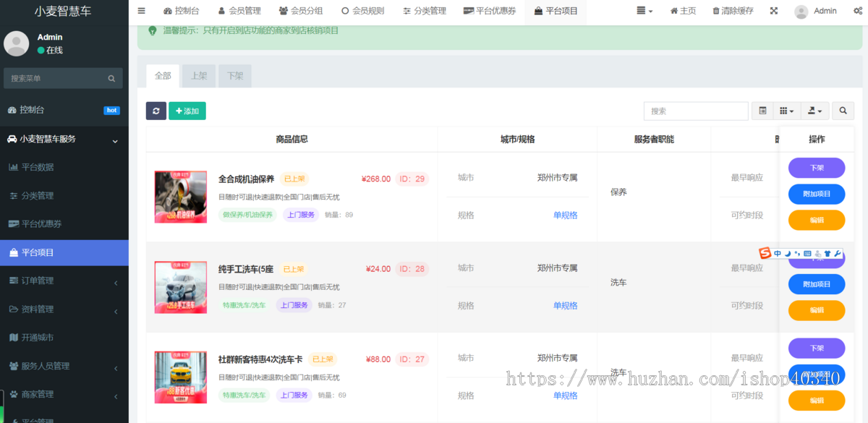Open the 会员规则 tab
Image resolution: width=868 pixels, height=423 pixels.
pos(362,11)
